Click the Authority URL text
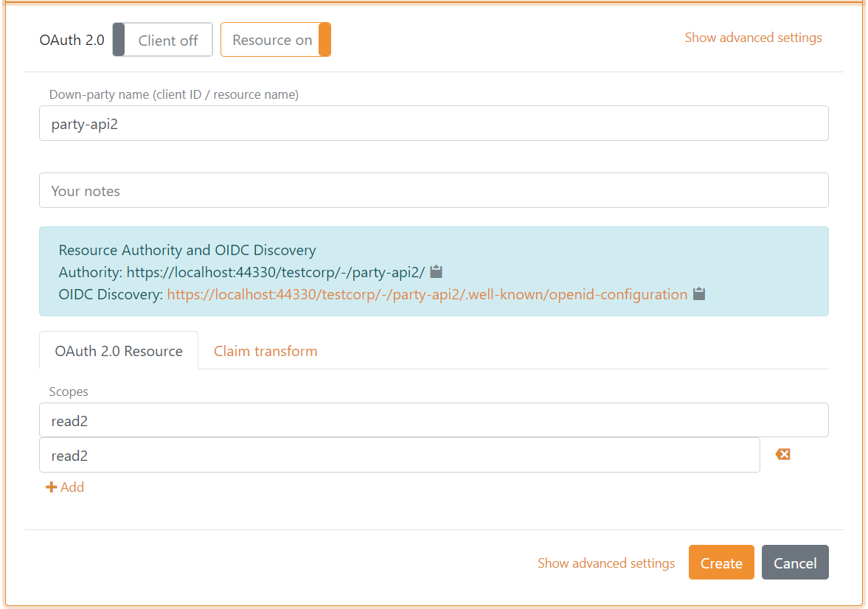This screenshot has width=868, height=609. (x=275, y=272)
